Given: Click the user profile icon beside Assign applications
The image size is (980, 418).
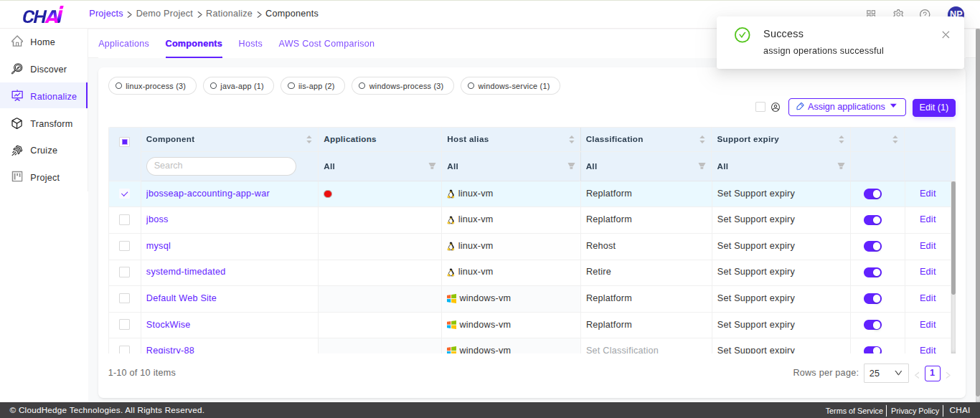Looking at the screenshot, I should pos(776,108).
